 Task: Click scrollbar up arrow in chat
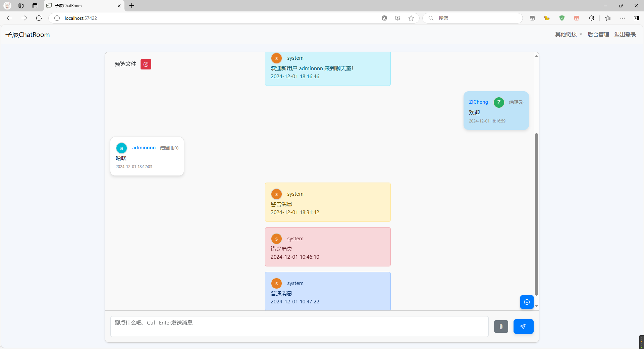(x=536, y=56)
